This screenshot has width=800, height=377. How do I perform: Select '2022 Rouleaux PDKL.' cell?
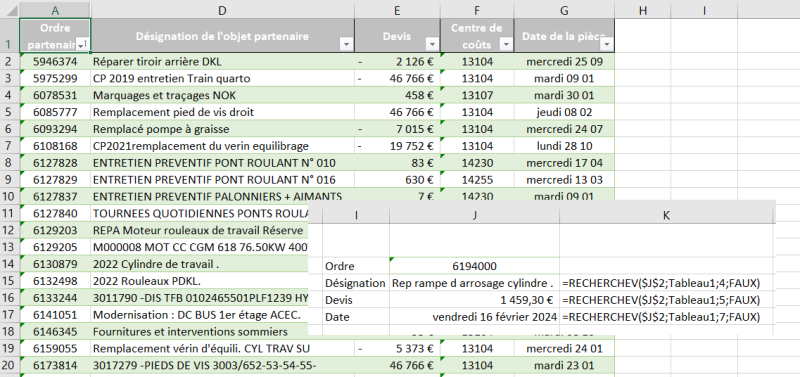[x=200, y=281]
